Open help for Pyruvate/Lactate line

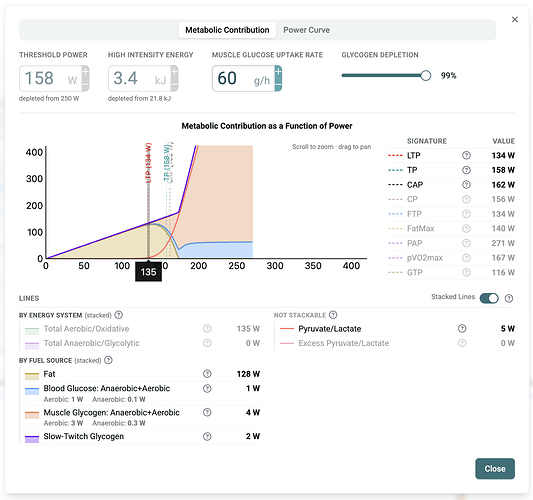[x=462, y=328]
